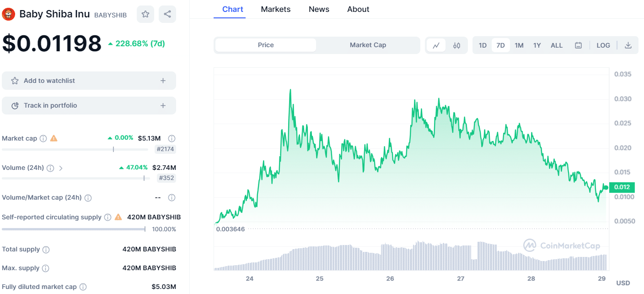Click pie icon in Track in portfolio
This screenshot has height=294, width=644.
[15, 105]
